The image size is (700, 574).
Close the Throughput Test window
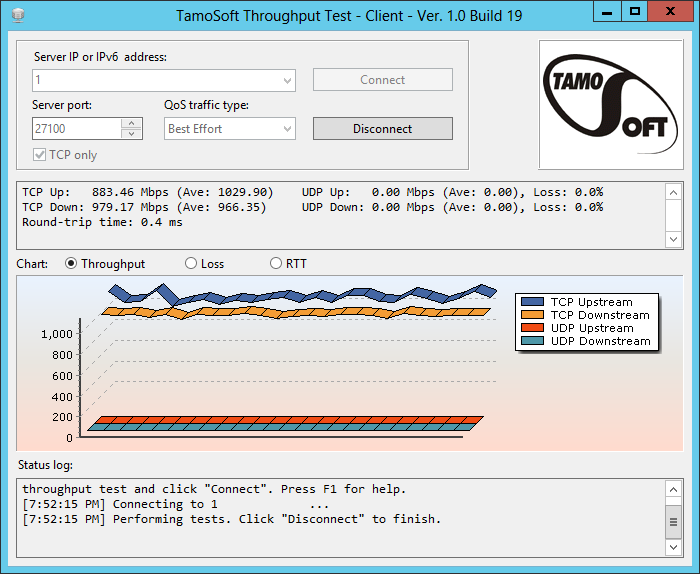670,11
